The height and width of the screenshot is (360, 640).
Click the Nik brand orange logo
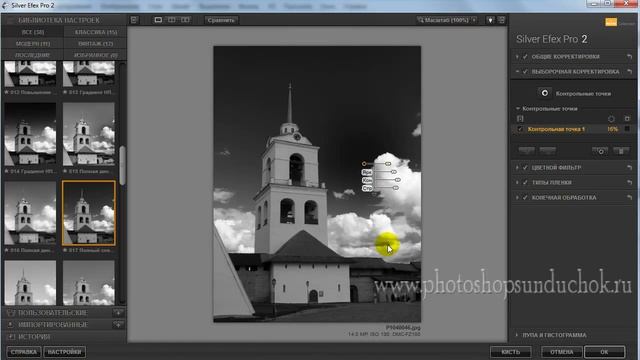[x=611, y=22]
